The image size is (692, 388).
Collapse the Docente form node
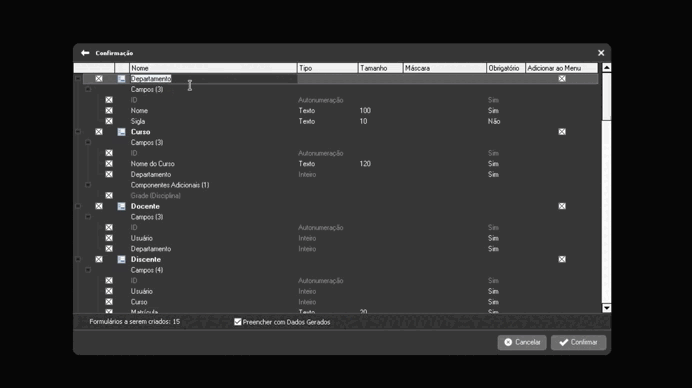click(78, 206)
